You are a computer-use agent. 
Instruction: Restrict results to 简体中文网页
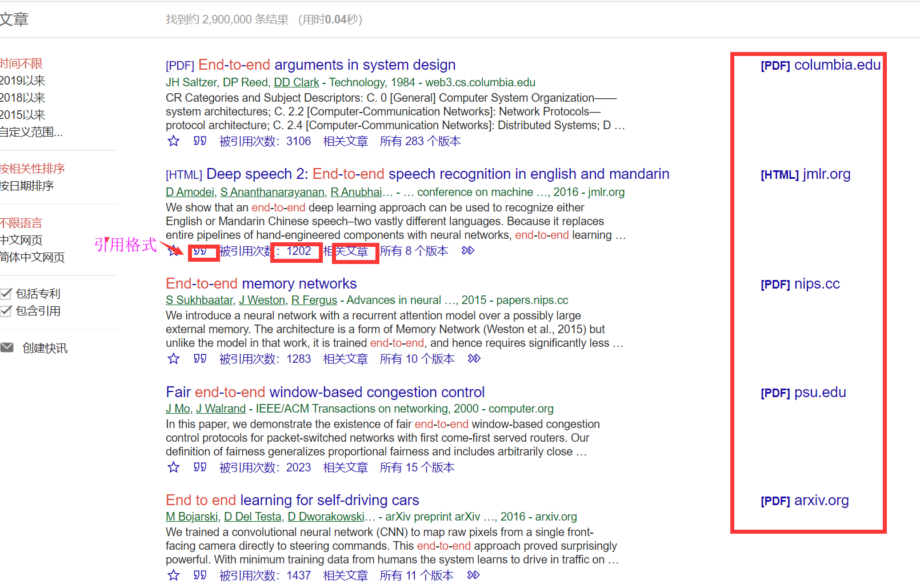pos(33,257)
